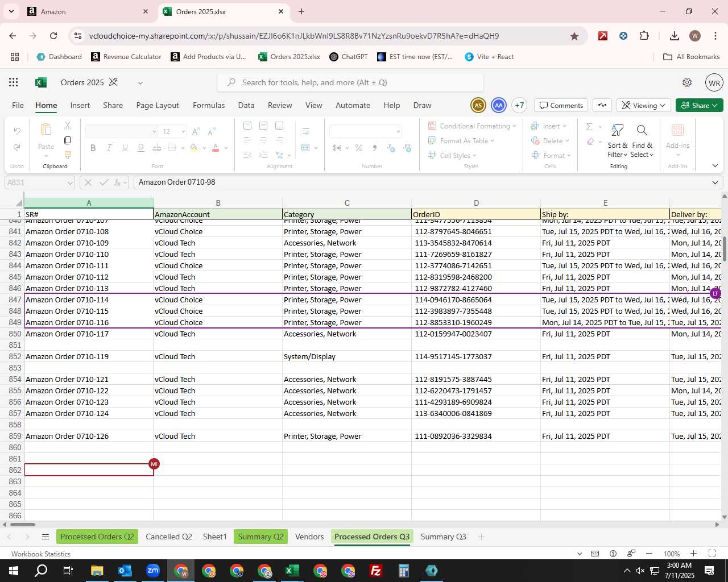Screen dimensions: 728x582
Task: Click the Fill Color bucket swatch
Action: click(193, 148)
